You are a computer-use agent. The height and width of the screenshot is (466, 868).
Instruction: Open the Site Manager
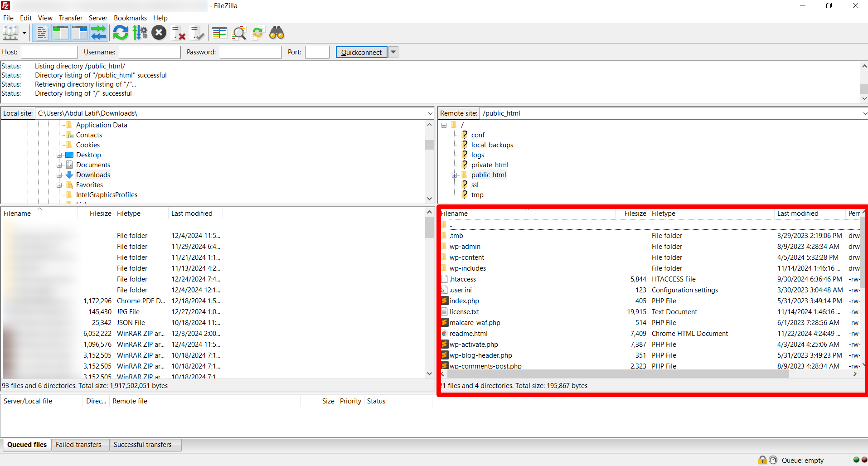tap(10, 33)
